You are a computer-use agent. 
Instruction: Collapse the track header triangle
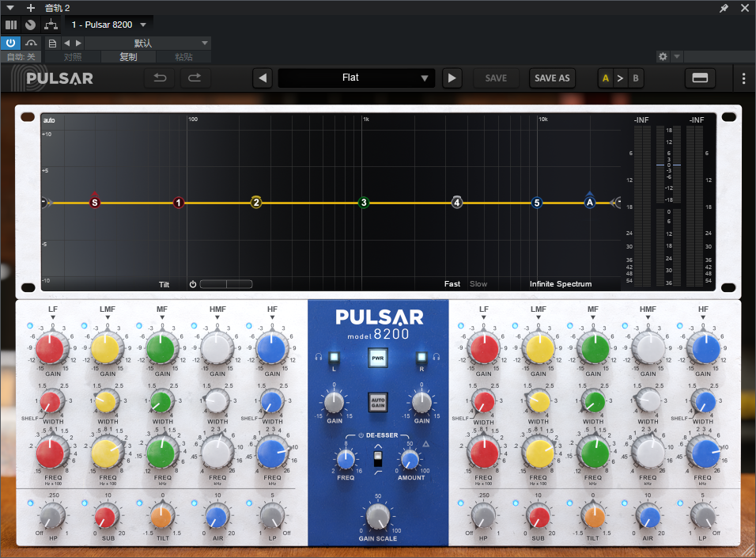coord(10,8)
